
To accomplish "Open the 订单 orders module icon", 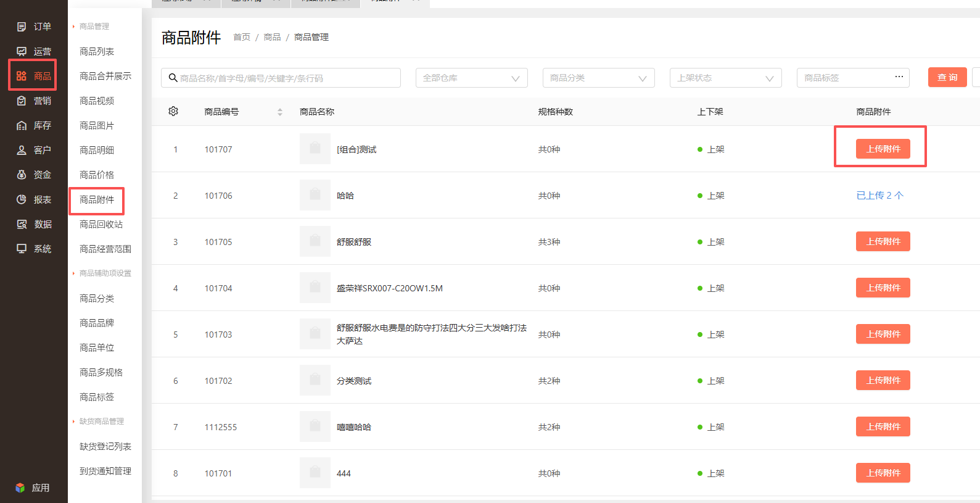I will [22, 27].
